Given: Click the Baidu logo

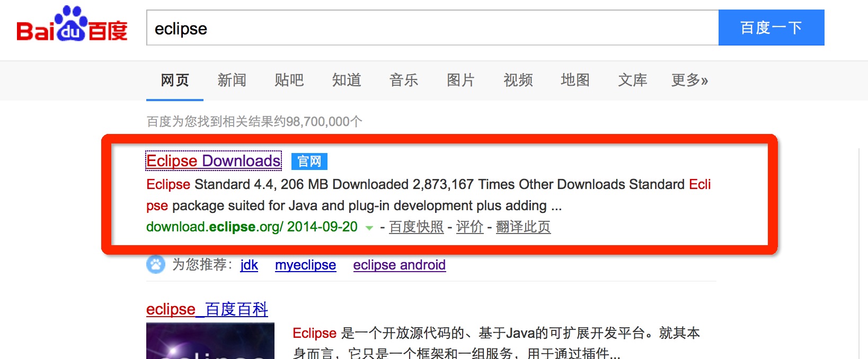Looking at the screenshot, I should (x=72, y=25).
